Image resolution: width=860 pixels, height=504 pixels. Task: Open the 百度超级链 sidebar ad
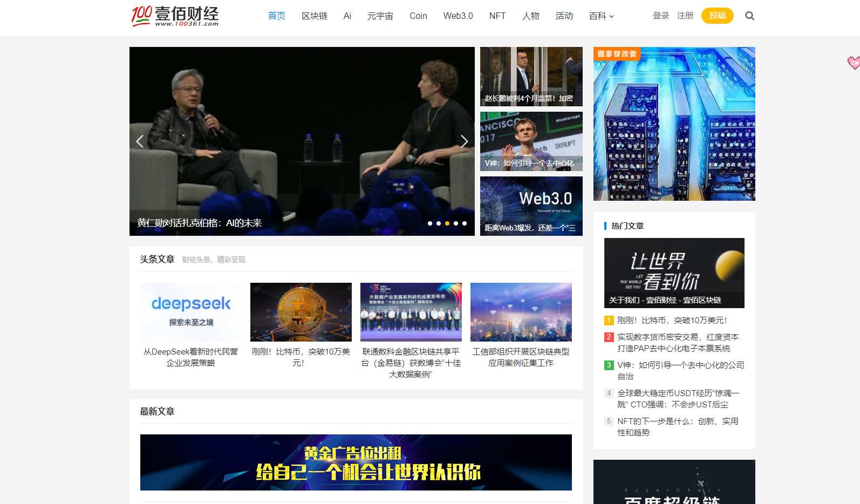click(674, 482)
